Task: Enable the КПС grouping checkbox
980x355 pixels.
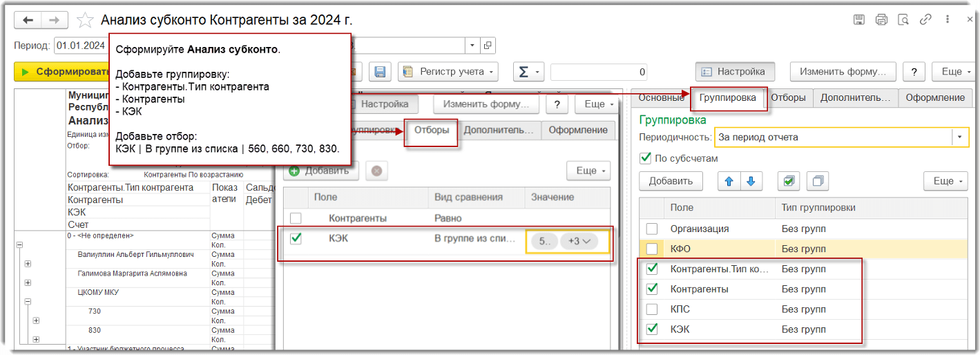Action: click(x=651, y=309)
